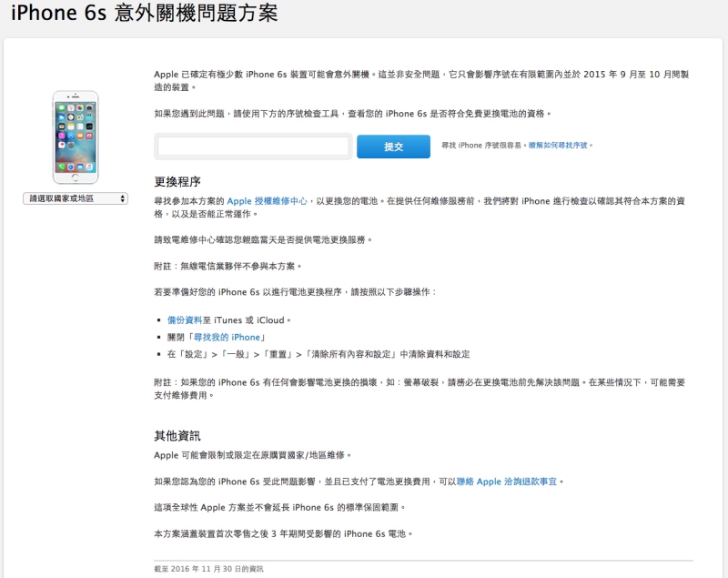The height and width of the screenshot is (578, 728).
Task: Open the 備份資料 link
Action: (185, 320)
